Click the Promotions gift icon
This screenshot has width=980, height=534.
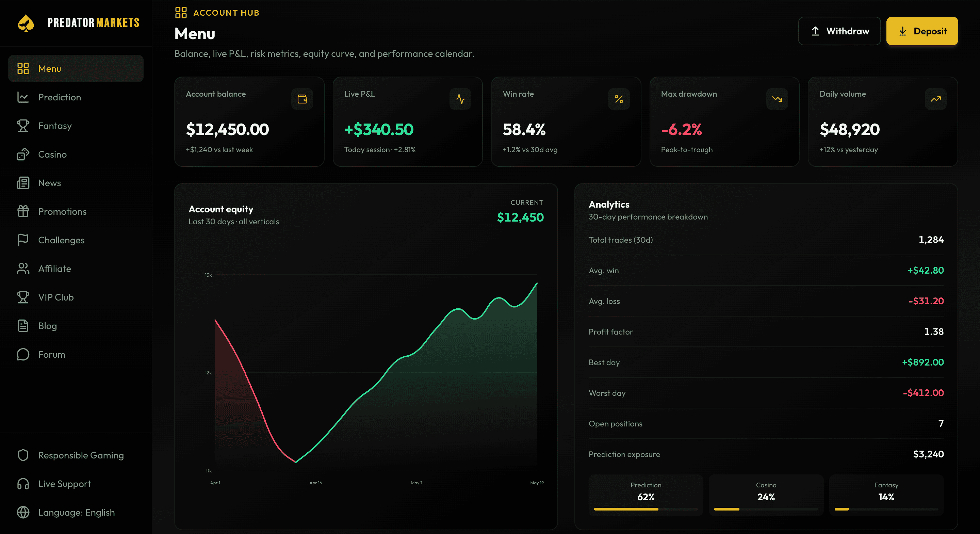pos(23,211)
